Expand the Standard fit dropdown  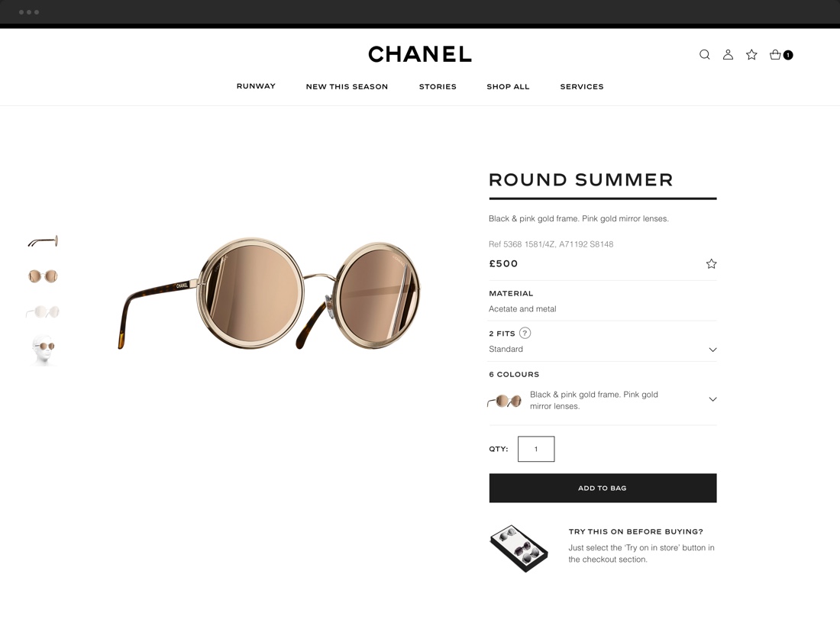pos(603,349)
